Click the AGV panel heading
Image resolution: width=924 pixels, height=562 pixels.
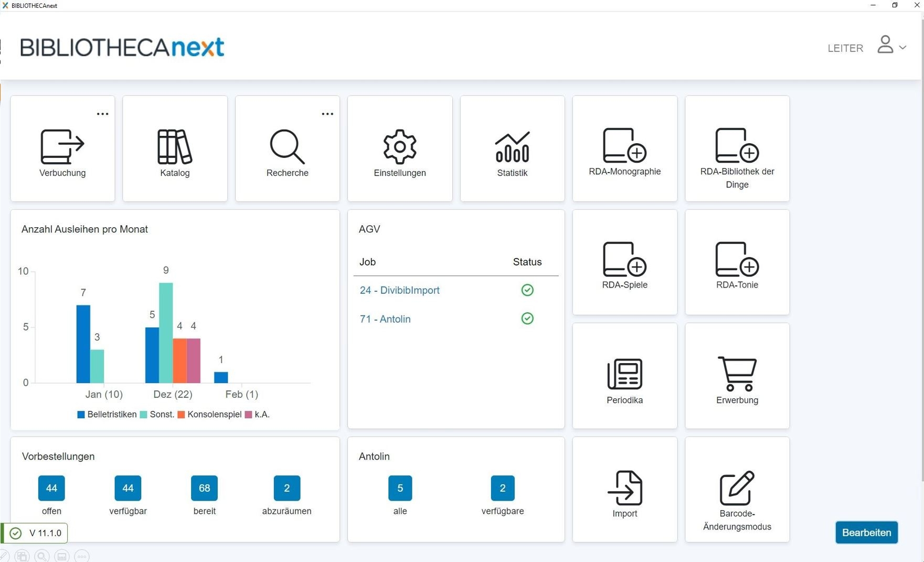pyautogui.click(x=369, y=229)
